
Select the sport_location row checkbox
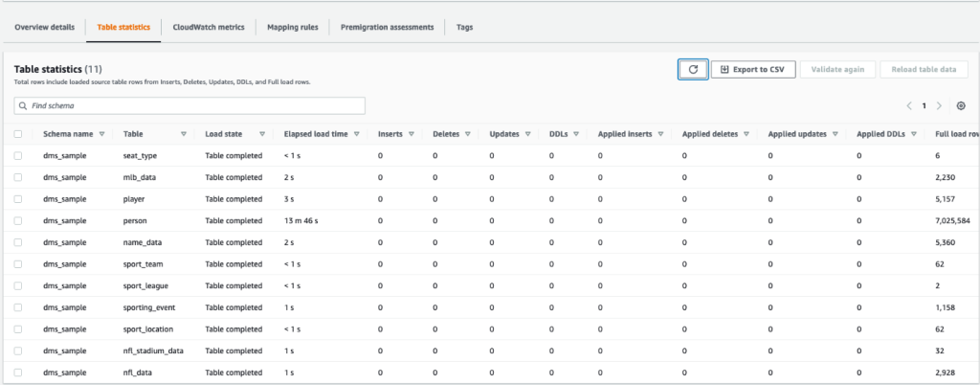(18, 328)
